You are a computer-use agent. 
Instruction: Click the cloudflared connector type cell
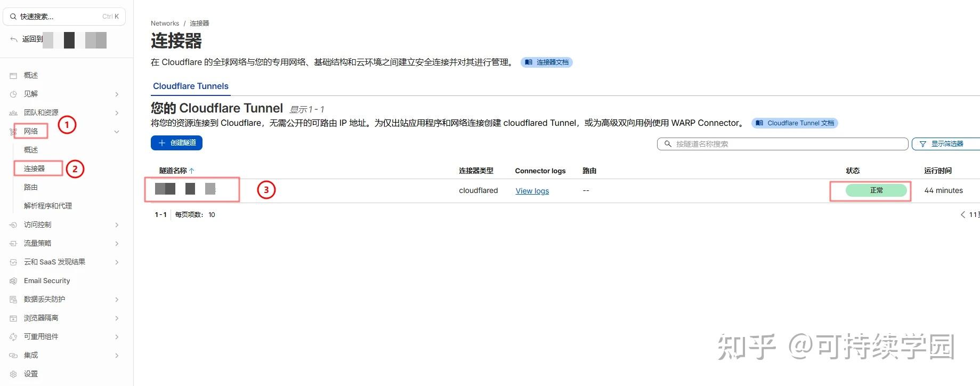[479, 190]
